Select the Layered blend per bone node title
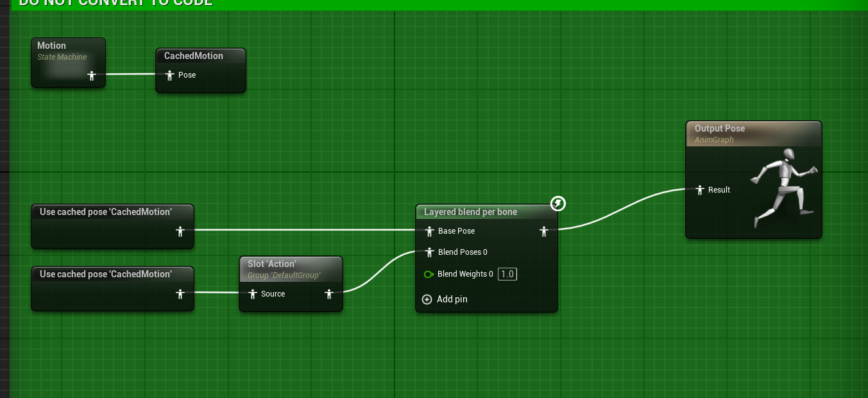The image size is (868, 398). tap(470, 212)
